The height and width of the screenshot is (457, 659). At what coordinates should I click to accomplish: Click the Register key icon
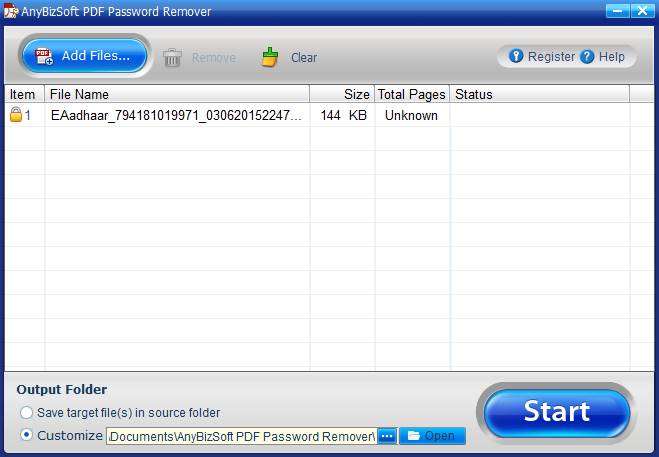click(516, 56)
